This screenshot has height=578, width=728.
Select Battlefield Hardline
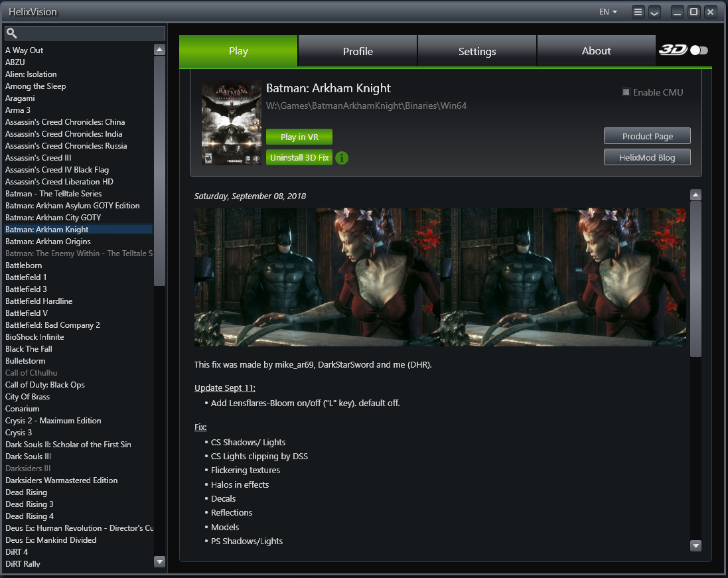coord(38,301)
